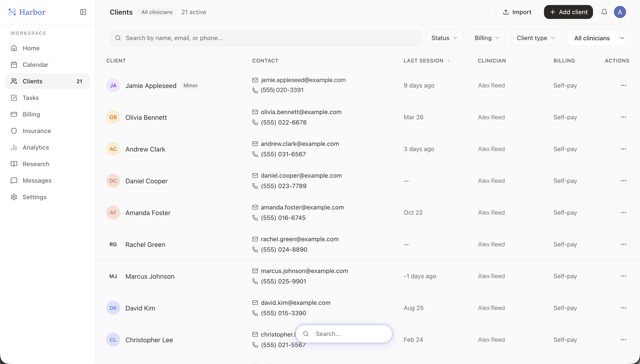The height and width of the screenshot is (364, 640).
Task: Click magnifier icon in the main search bar
Action: pos(118,38)
